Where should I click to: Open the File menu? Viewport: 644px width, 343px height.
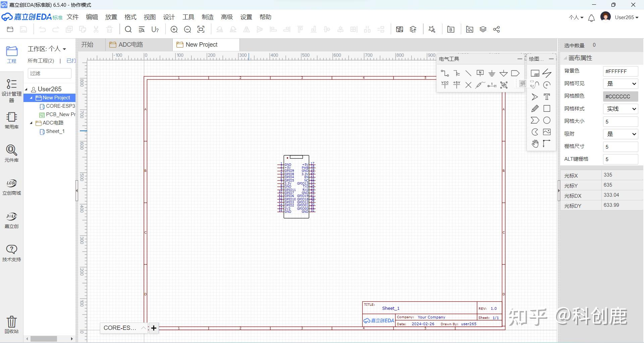[72, 17]
